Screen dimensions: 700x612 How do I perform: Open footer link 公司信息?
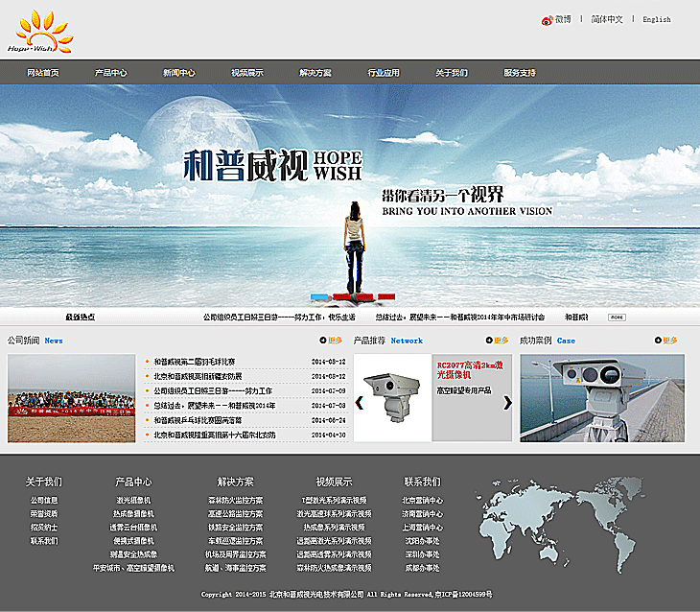(44, 501)
